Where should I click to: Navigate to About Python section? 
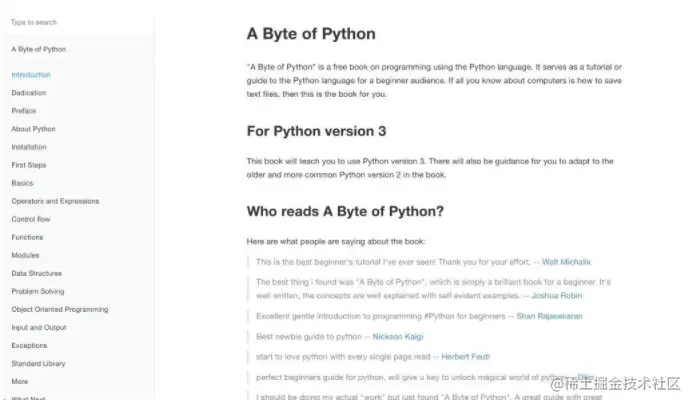point(33,129)
